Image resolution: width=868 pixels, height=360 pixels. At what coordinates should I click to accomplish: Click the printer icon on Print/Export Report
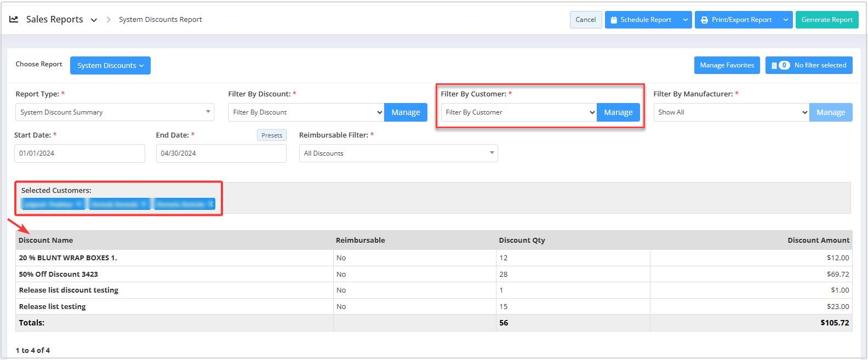(x=704, y=20)
